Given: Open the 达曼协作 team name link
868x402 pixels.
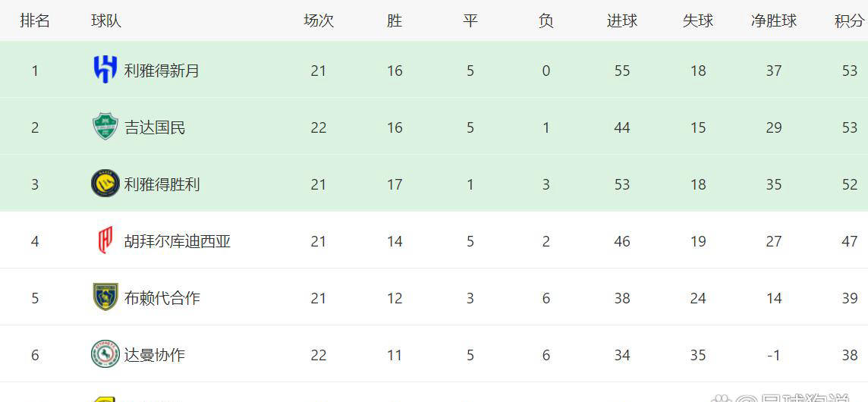Looking at the screenshot, I should (x=155, y=355).
